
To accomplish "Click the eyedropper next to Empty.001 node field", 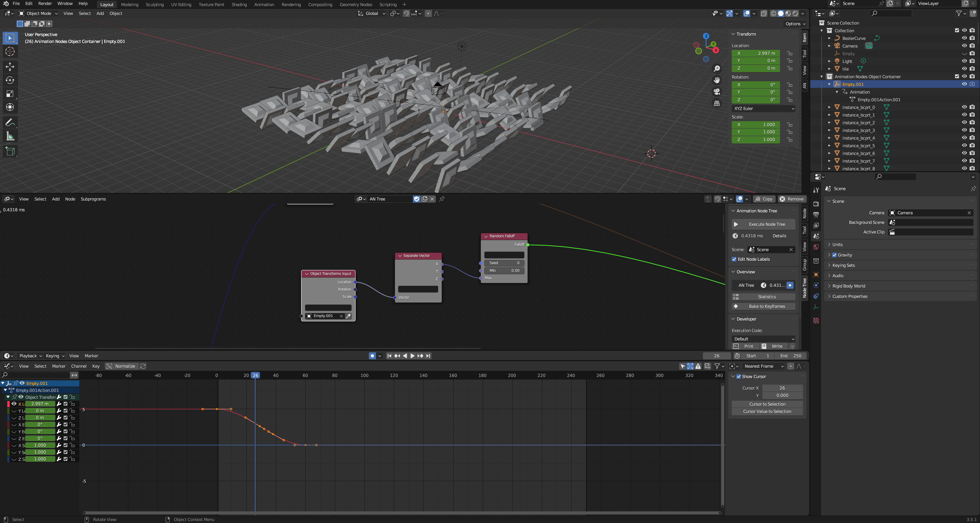I will tap(348, 316).
